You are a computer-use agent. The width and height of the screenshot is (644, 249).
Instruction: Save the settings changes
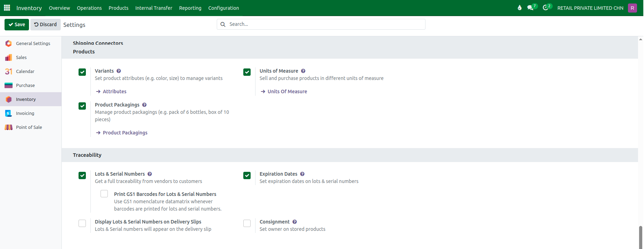click(17, 24)
